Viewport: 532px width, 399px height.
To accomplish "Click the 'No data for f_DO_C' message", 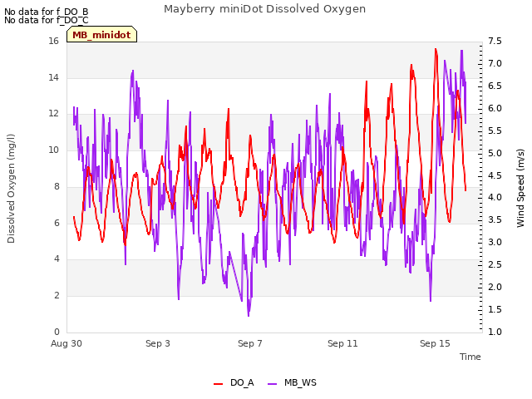I will 47,20.
